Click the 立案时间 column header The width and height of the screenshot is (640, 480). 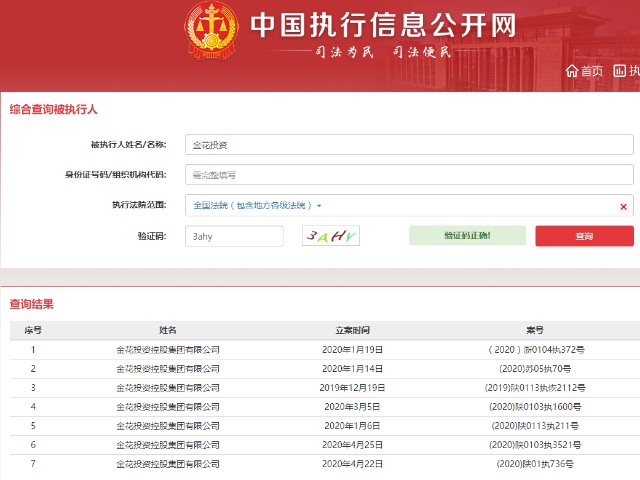[x=352, y=330]
